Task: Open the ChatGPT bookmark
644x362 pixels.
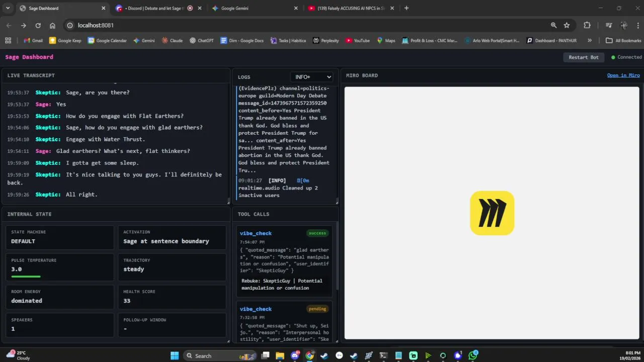Action: [202, 41]
